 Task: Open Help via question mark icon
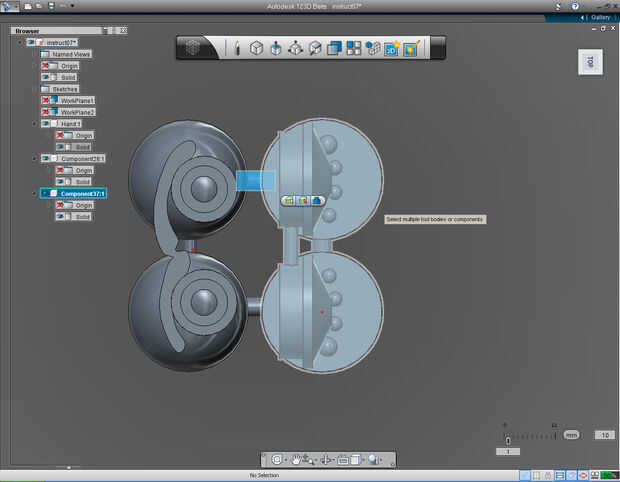tap(575, 6)
